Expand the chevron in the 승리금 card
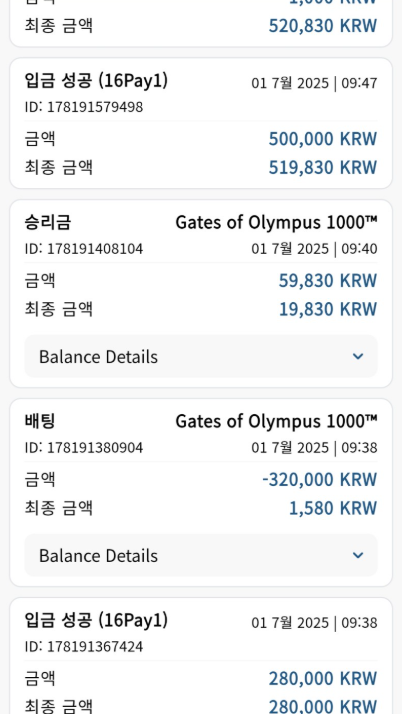Image resolution: width=402 pixels, height=714 pixels. (358, 356)
